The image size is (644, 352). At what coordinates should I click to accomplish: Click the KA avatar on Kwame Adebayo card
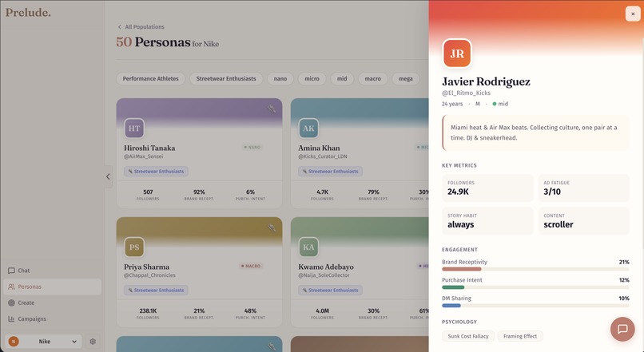pos(308,247)
